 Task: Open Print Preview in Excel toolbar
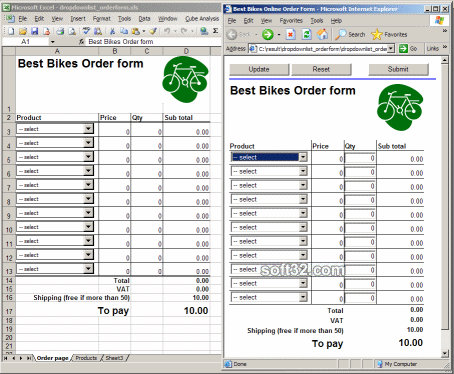(x=72, y=31)
